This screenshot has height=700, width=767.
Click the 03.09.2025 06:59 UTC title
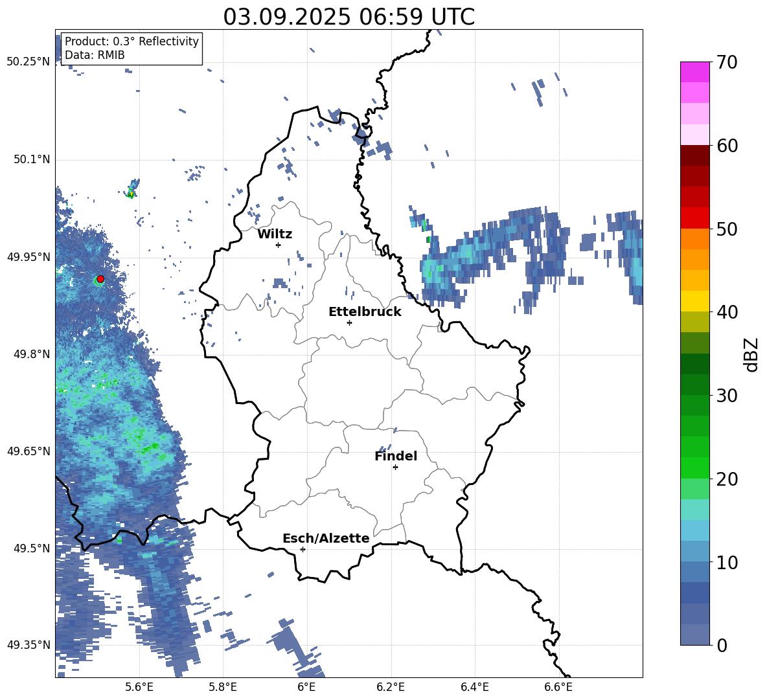349,17
